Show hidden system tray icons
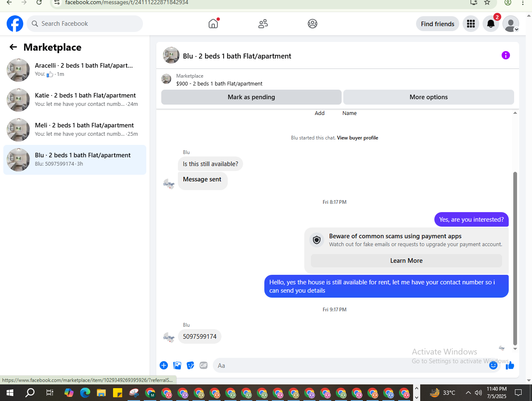This screenshot has width=532, height=401. click(468, 393)
